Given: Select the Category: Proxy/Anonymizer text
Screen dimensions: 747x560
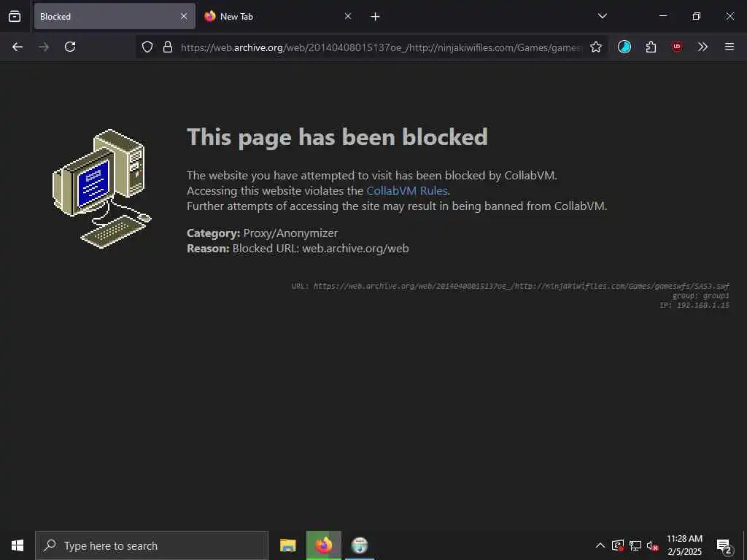Looking at the screenshot, I should [262, 233].
